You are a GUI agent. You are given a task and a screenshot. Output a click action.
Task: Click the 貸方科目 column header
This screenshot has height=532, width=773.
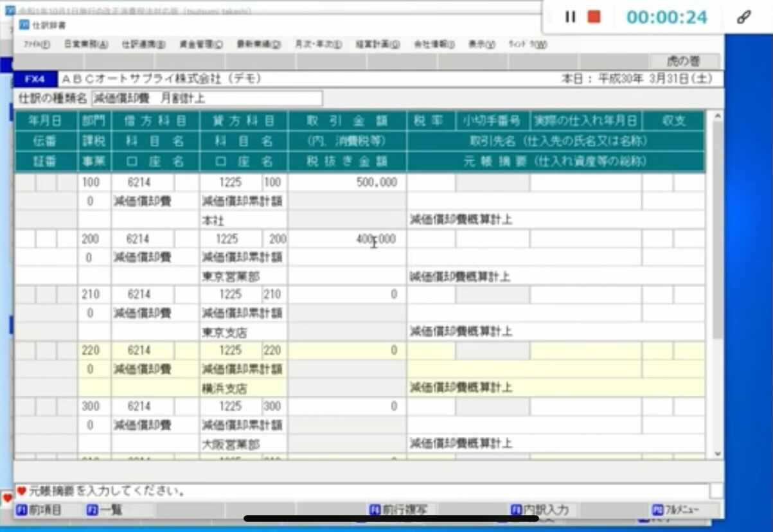coord(244,121)
